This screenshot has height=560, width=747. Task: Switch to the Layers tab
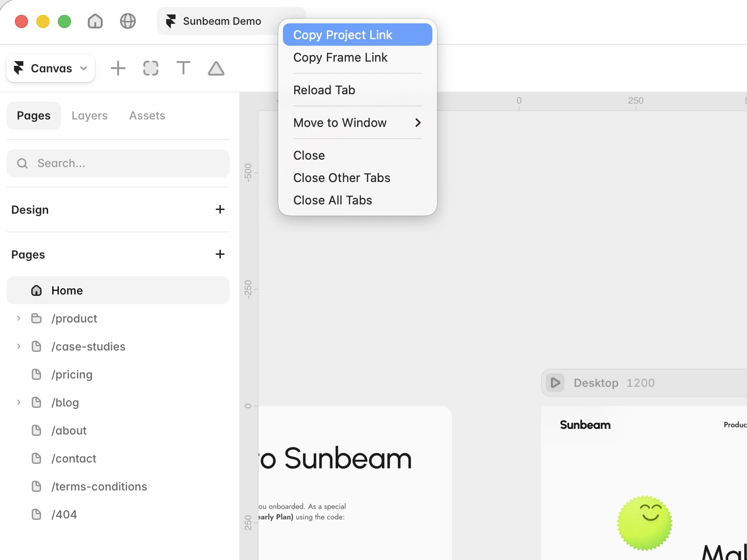[x=90, y=116]
